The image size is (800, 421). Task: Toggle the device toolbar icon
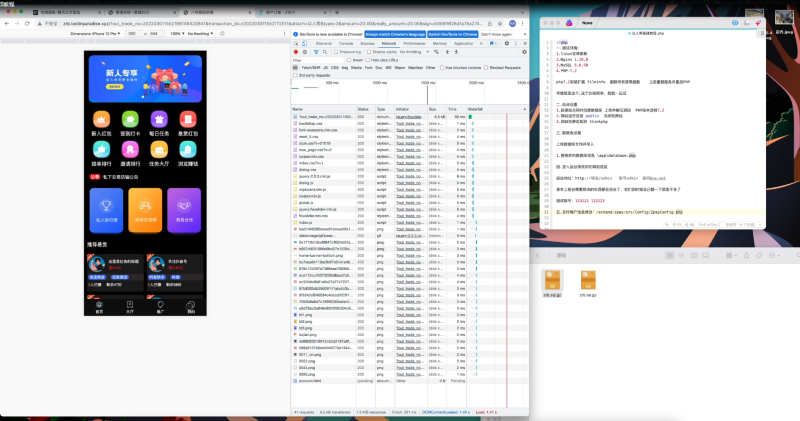[304, 43]
